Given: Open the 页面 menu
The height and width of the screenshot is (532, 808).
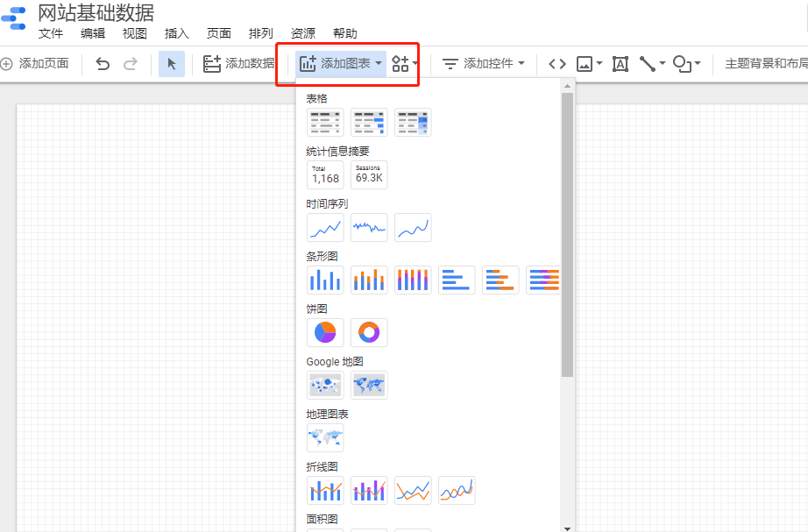Looking at the screenshot, I should (x=219, y=33).
